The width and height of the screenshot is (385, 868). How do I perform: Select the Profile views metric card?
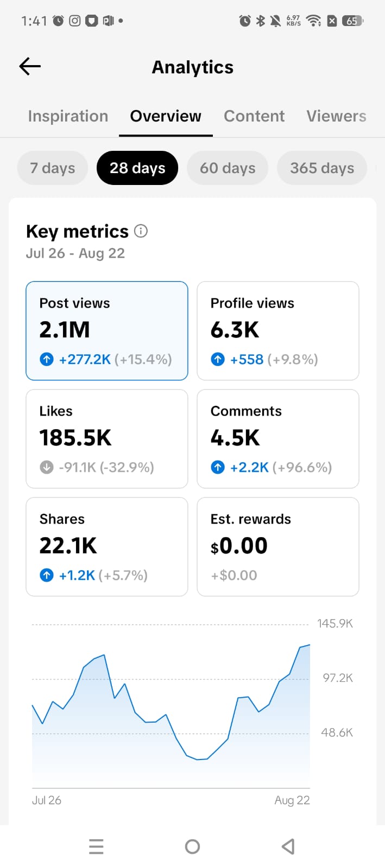(x=278, y=331)
